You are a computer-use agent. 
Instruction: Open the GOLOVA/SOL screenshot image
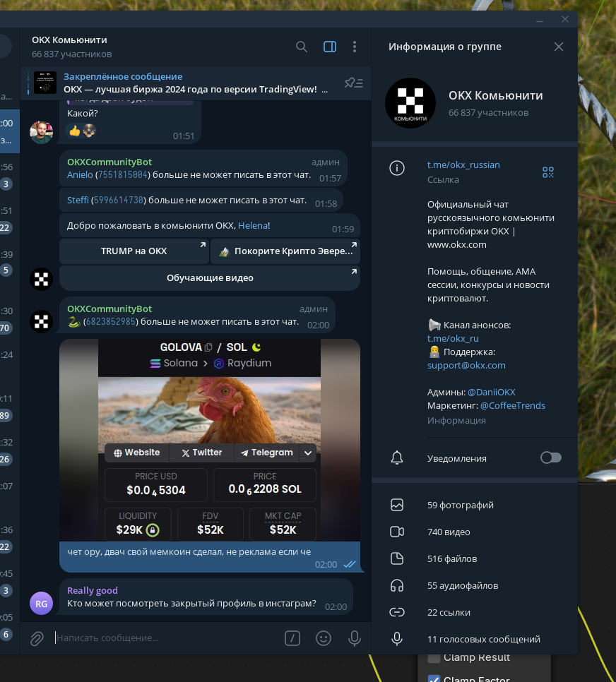pos(209,440)
